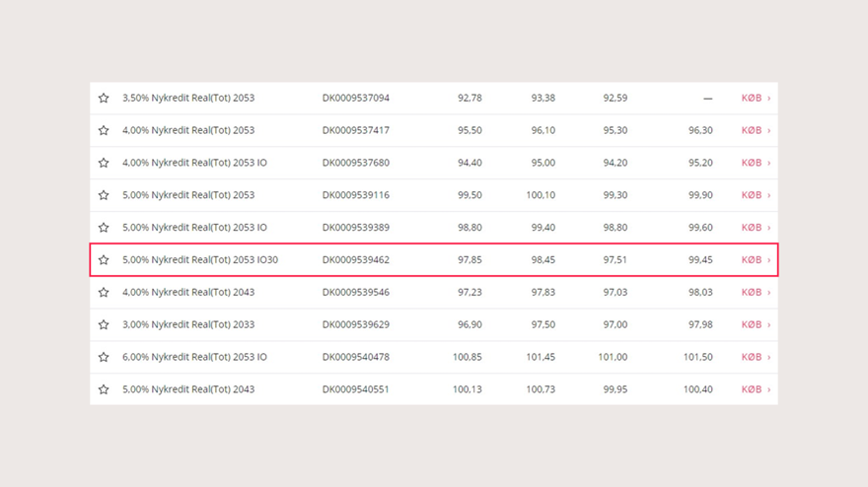Click KØB for DK0009539116
Image resolution: width=868 pixels, height=487 pixels.
pos(756,195)
